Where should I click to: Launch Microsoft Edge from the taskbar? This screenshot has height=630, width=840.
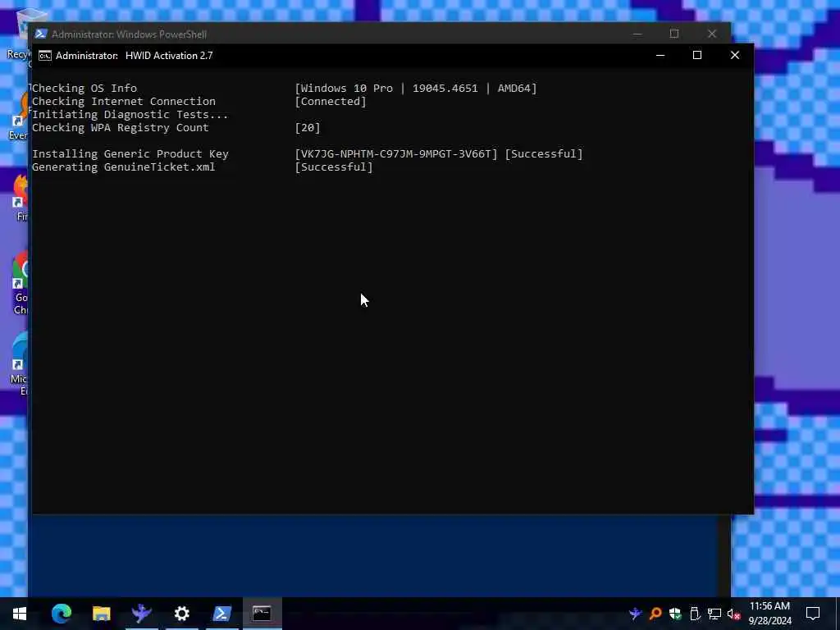point(61,614)
